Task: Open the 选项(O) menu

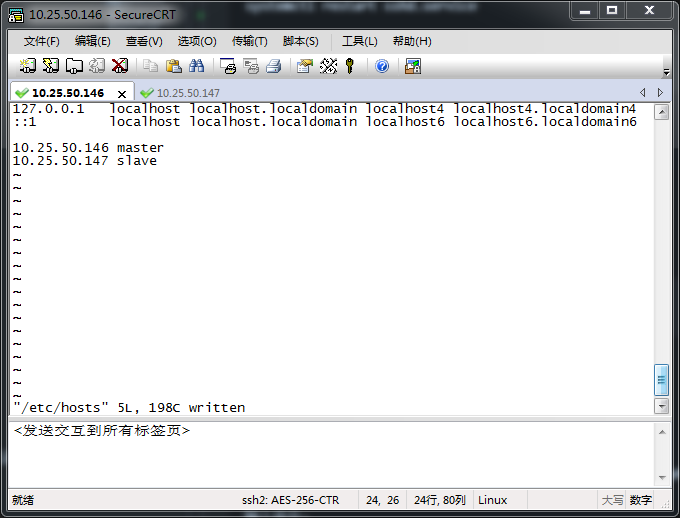Action: [x=196, y=41]
